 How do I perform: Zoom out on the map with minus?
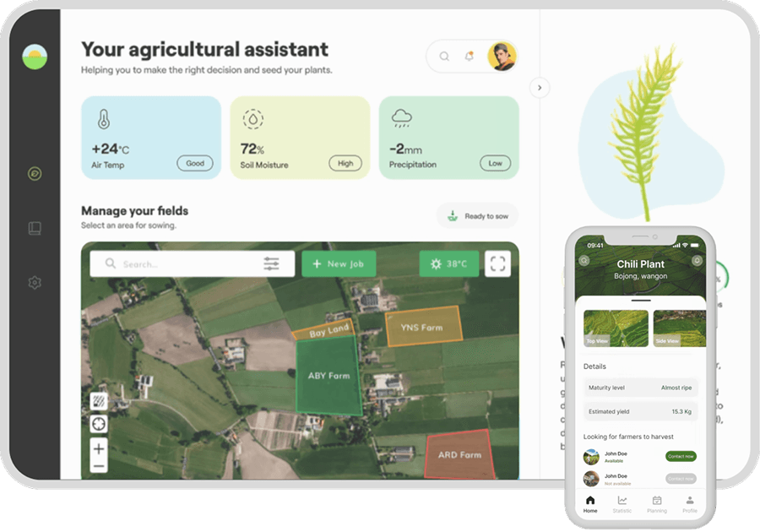click(99, 466)
